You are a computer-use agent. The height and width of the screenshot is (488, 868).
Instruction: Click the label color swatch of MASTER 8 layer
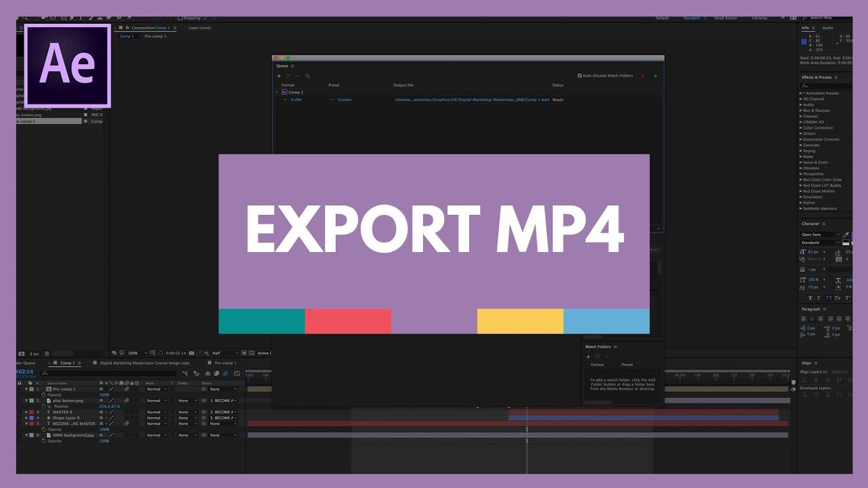(31, 412)
